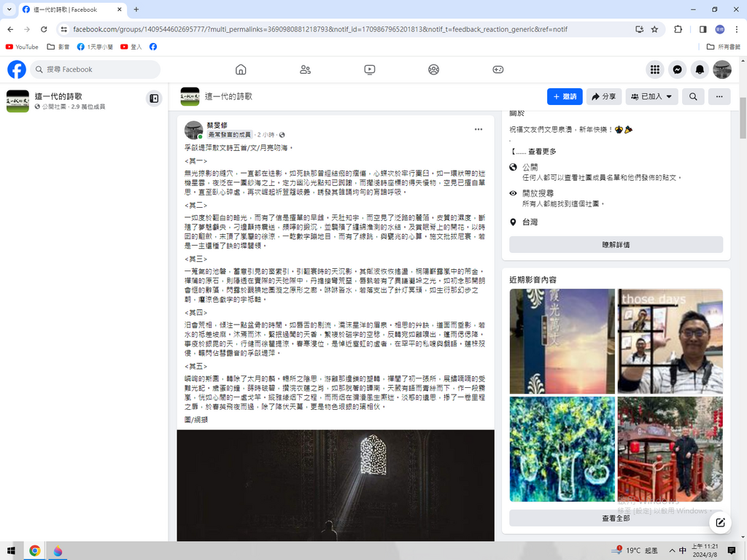Open the Facebook menu grid icon
This screenshot has height=560, width=747.
point(655,69)
